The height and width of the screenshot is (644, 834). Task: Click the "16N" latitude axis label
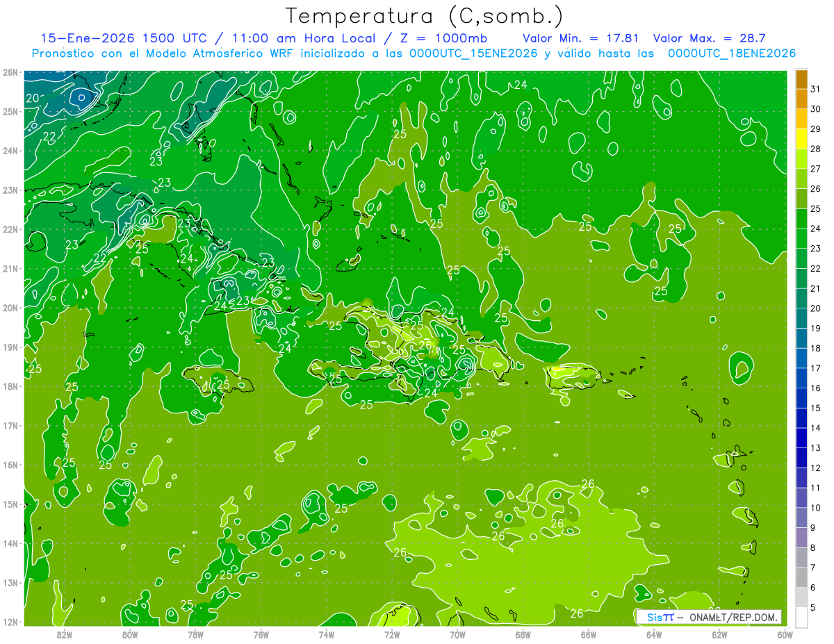coord(10,465)
